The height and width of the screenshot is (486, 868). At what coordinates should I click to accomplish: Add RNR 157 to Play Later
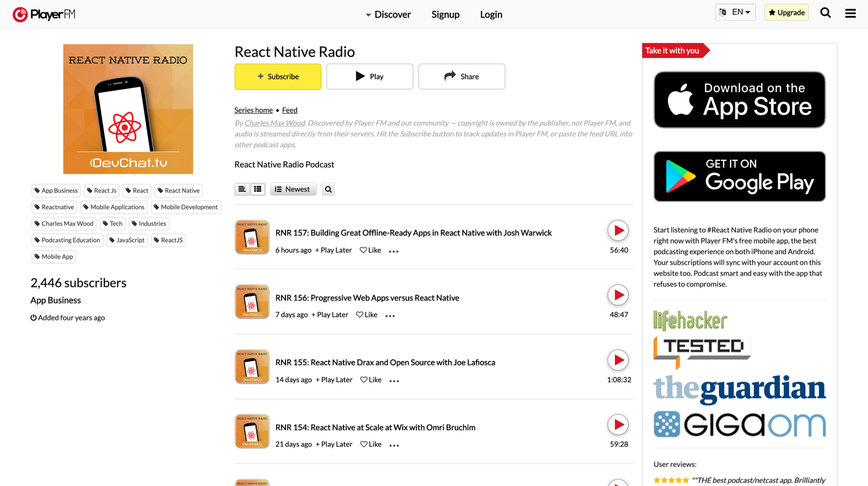(333, 250)
